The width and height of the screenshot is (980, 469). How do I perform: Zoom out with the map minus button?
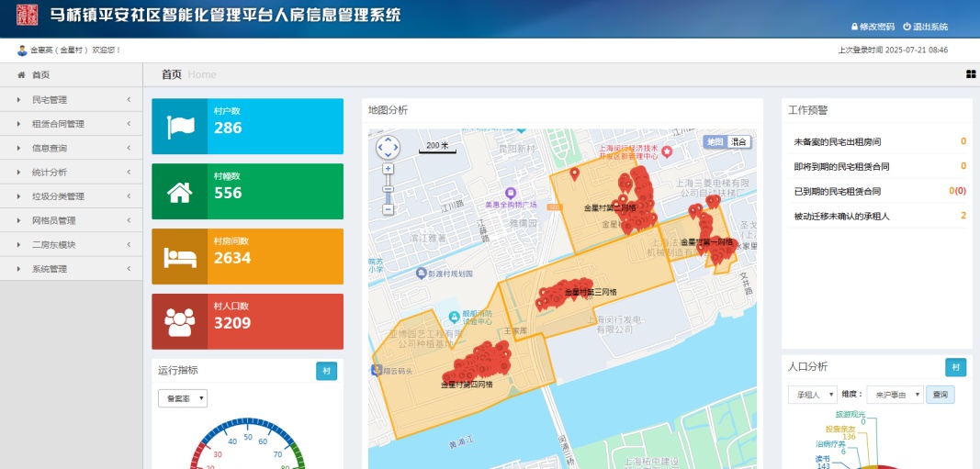[389, 210]
